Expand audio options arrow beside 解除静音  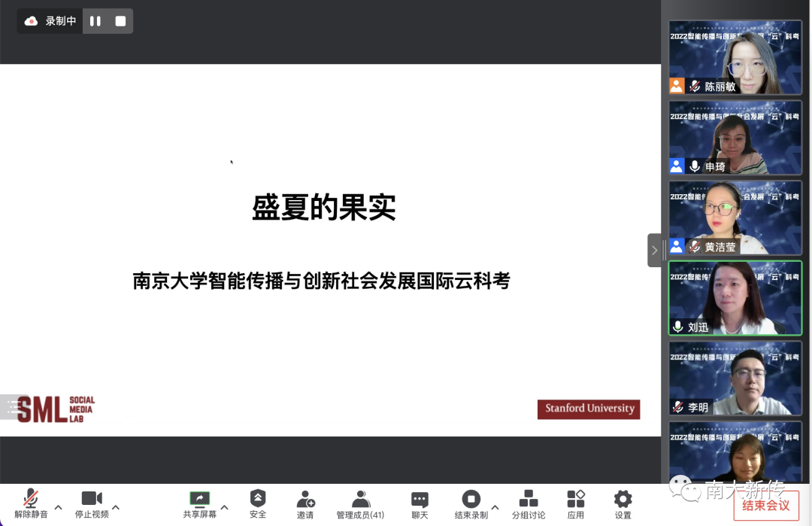58,506
